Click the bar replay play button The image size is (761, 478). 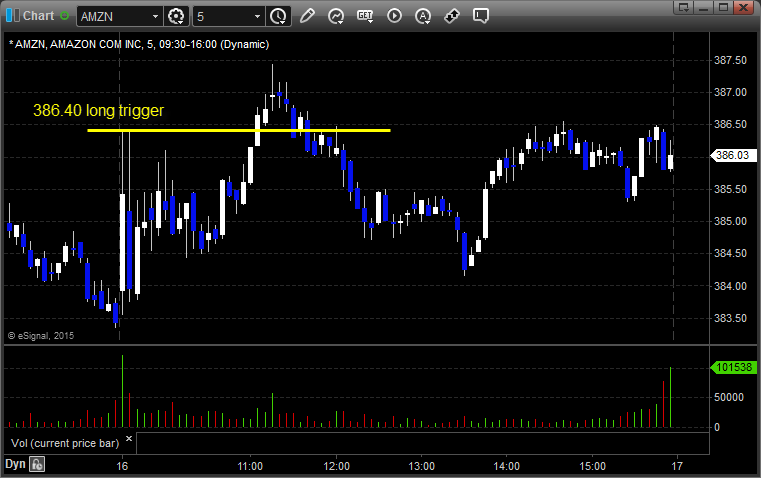394,16
